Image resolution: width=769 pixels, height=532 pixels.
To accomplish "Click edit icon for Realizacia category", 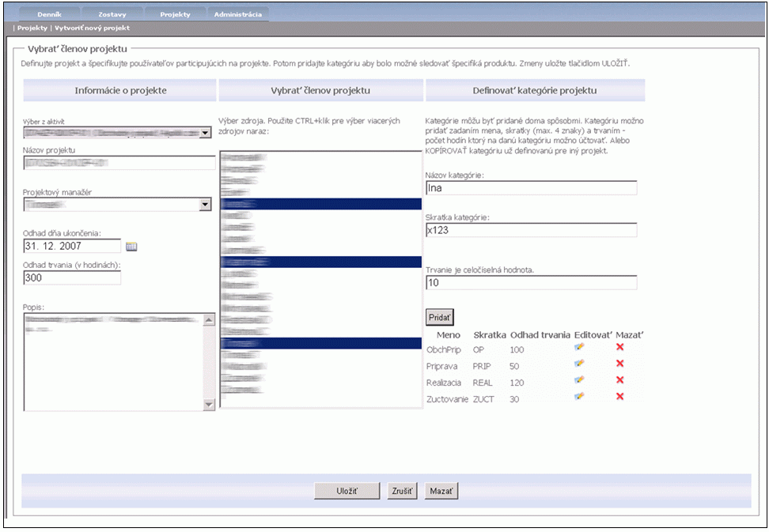I will click(x=579, y=379).
